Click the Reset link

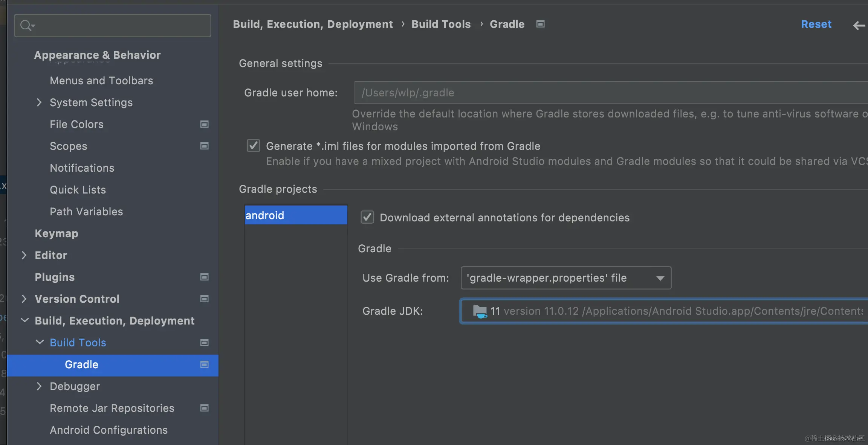(816, 24)
